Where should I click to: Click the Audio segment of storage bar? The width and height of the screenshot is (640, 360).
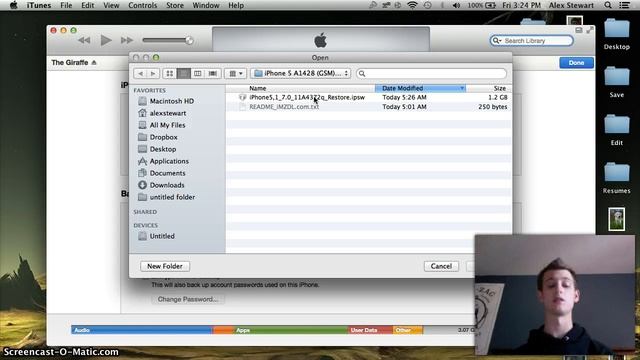142,330
